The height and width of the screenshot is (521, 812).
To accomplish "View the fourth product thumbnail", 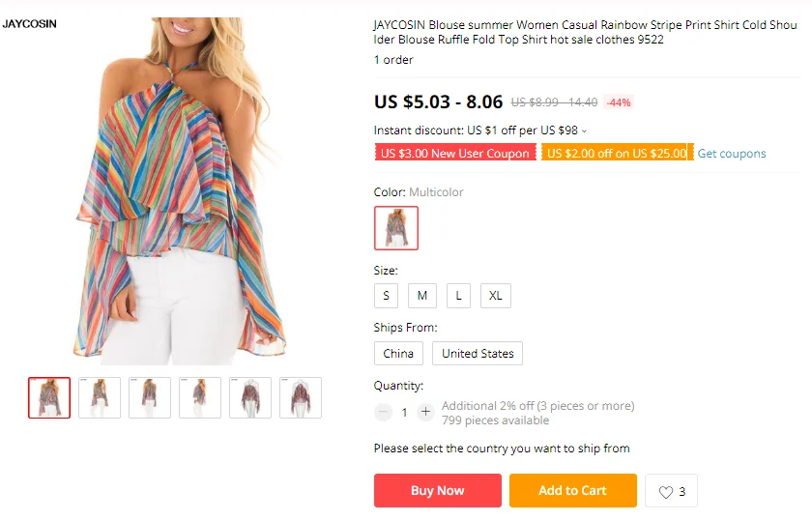I will tap(200, 397).
